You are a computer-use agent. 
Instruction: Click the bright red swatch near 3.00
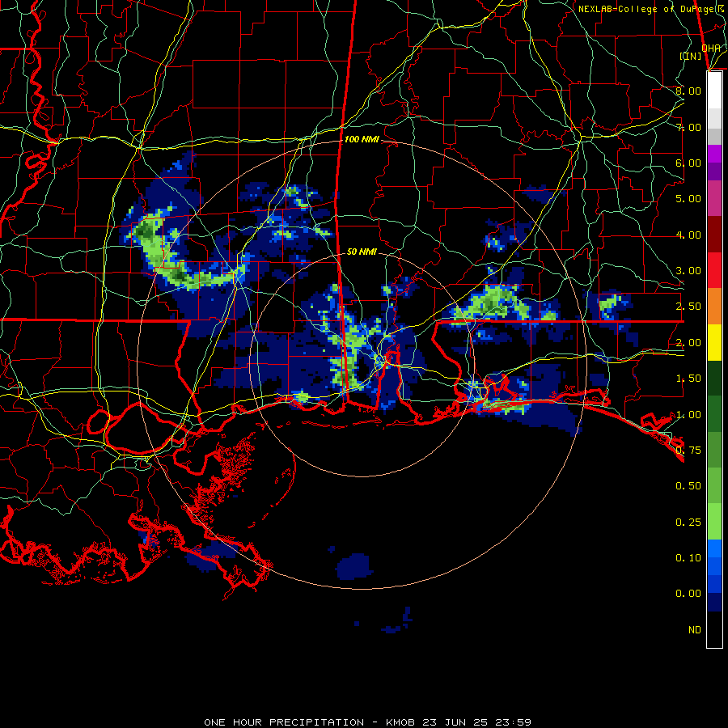[714, 270]
